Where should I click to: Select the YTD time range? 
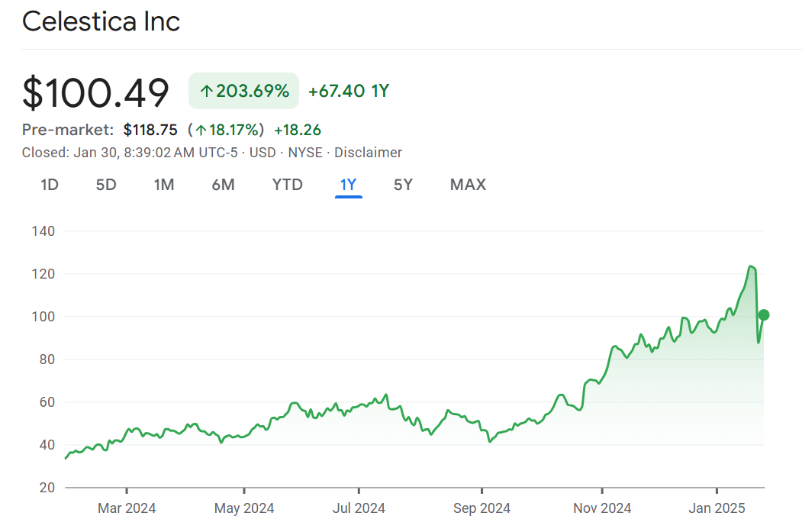[x=287, y=185]
